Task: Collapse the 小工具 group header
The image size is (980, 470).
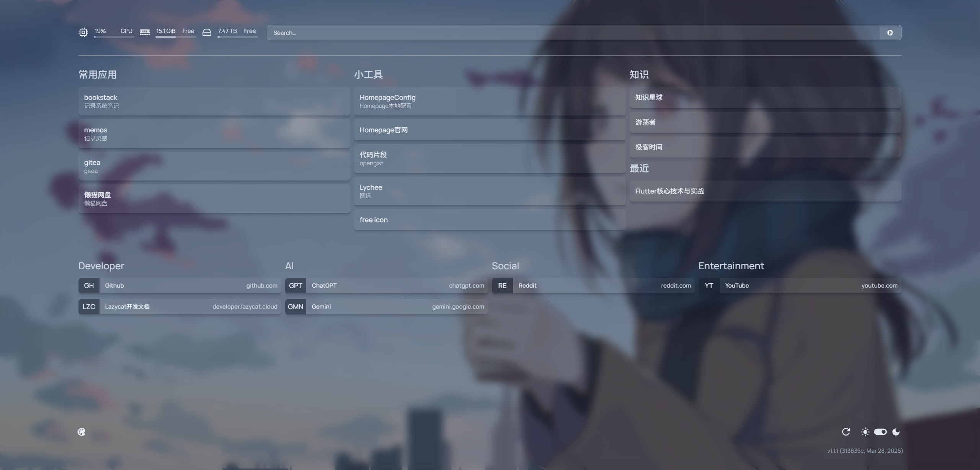Action: pyautogui.click(x=368, y=75)
